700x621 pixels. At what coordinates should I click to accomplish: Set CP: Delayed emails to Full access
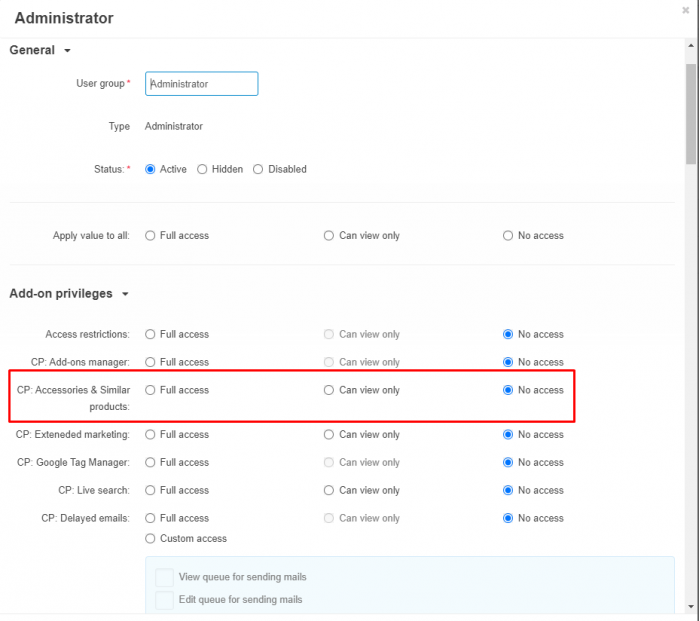click(x=150, y=518)
